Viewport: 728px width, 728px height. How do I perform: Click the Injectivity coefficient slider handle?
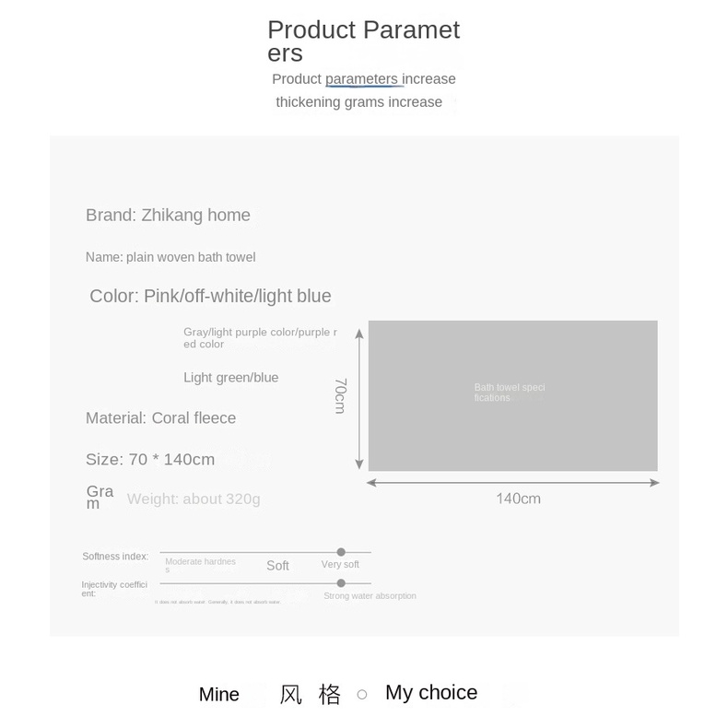tap(341, 583)
